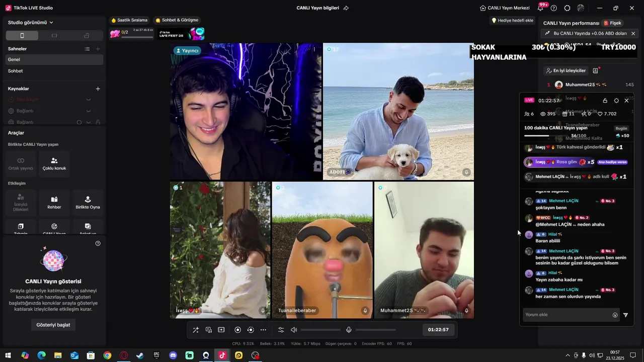Mute the speaker output icon
Viewport: 644px width, 362px height.
pyautogui.click(x=294, y=330)
